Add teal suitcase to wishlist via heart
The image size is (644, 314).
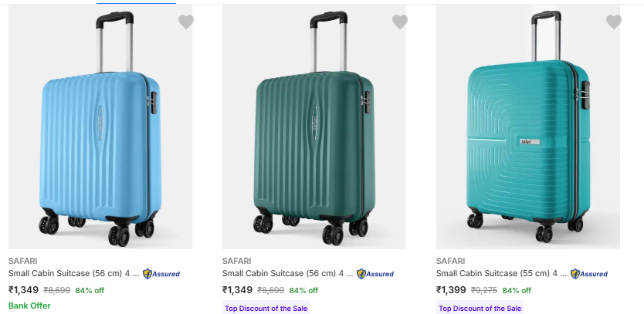tap(614, 22)
